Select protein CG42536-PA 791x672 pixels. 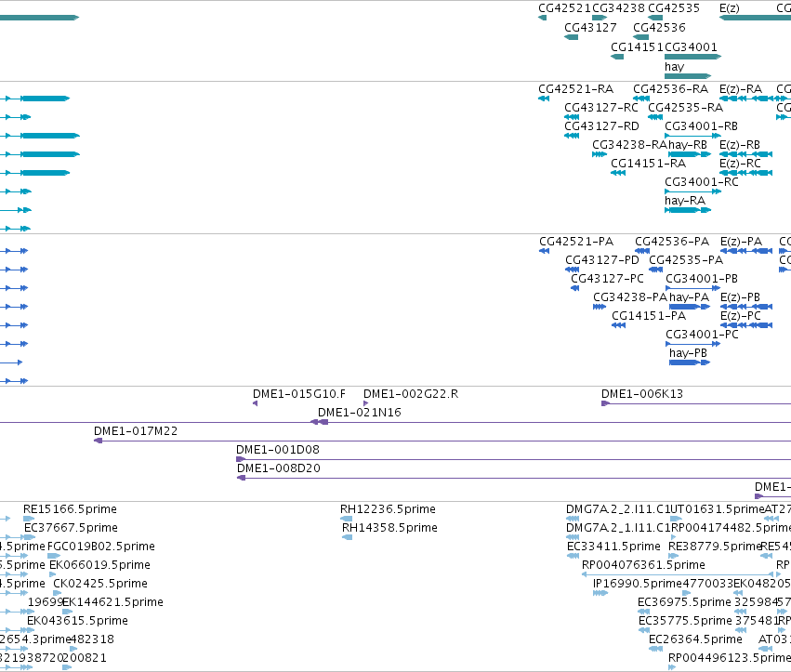[672, 242]
